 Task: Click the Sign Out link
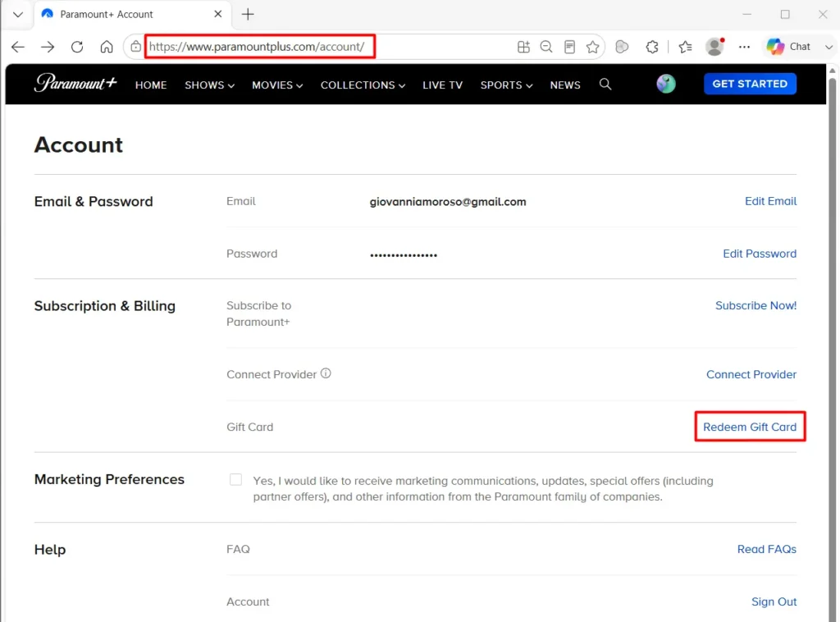coord(774,601)
